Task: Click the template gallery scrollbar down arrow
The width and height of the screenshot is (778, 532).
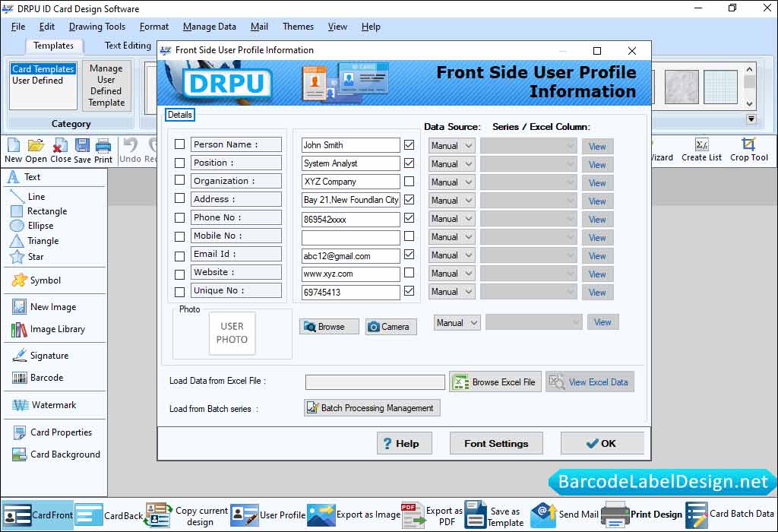Action: pyautogui.click(x=749, y=103)
